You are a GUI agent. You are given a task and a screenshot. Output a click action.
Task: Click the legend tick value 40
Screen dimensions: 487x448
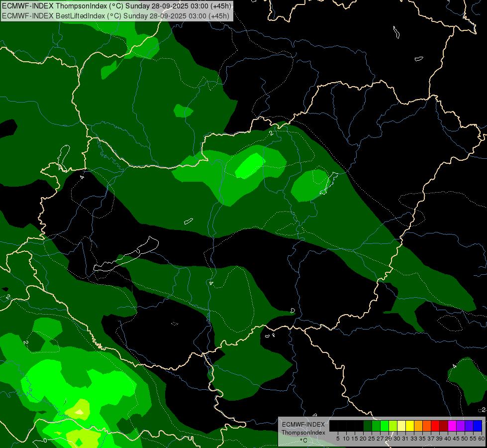pos(448,439)
